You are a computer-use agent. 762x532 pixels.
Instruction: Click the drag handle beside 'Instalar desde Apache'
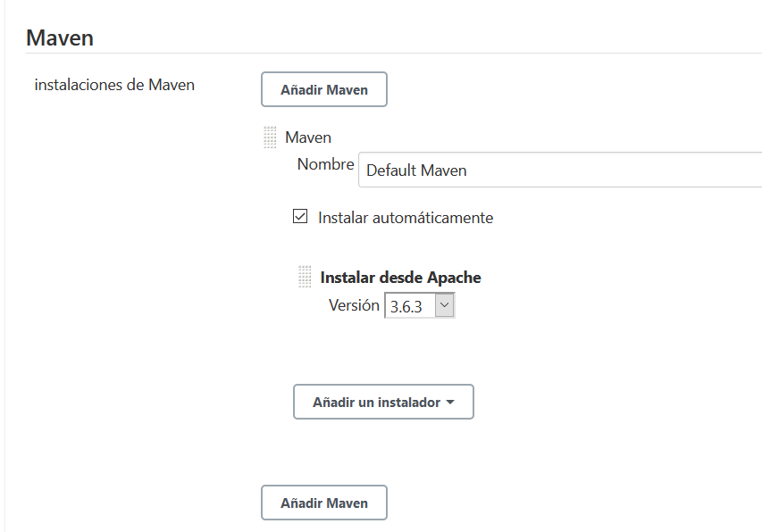point(306,277)
